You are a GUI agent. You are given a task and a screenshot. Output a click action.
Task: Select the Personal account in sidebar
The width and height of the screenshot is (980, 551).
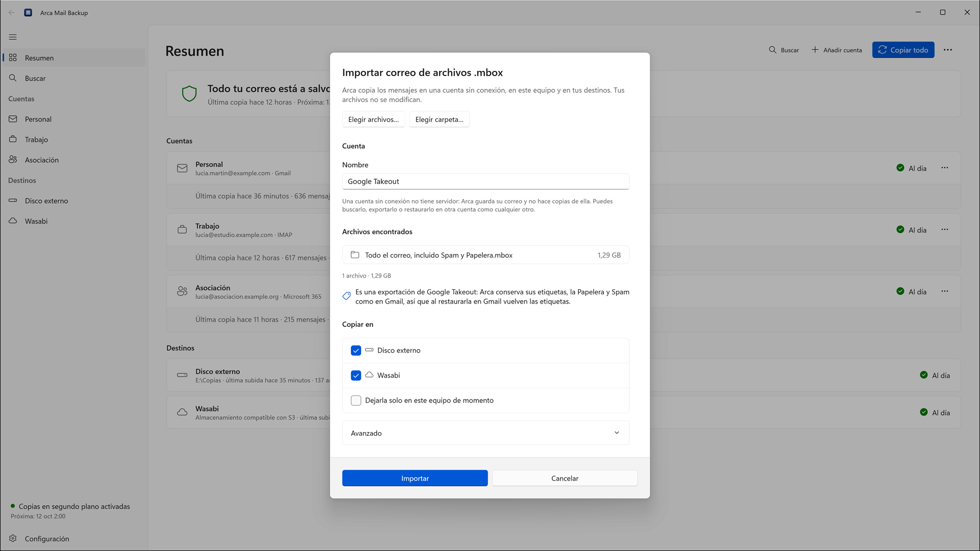click(75, 119)
